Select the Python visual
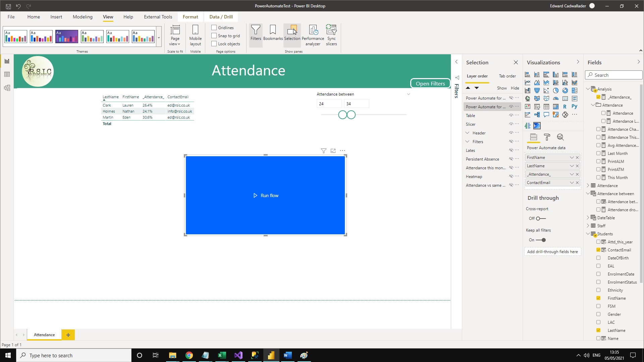This screenshot has width=644, height=362. pos(575,107)
